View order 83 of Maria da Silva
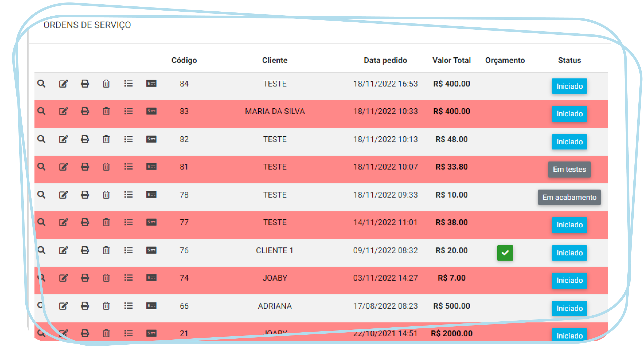The image size is (644, 361). (x=42, y=111)
